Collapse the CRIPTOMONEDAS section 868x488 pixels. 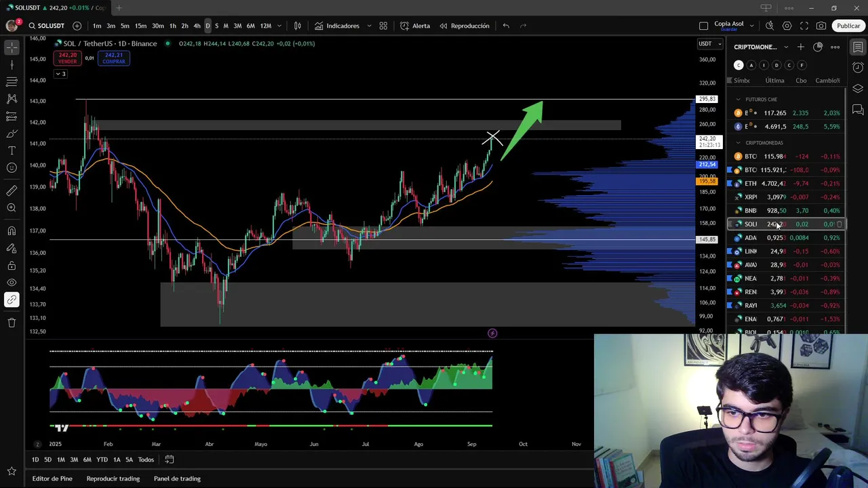pyautogui.click(x=738, y=143)
